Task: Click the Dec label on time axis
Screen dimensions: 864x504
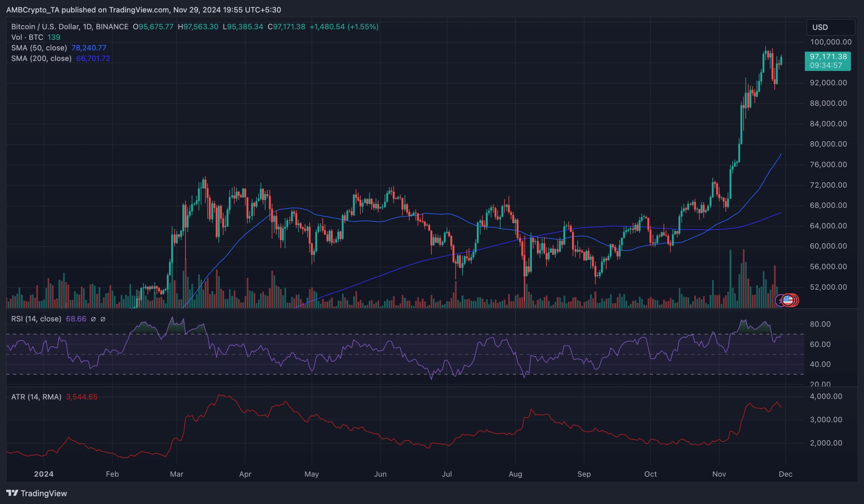Action: point(785,474)
